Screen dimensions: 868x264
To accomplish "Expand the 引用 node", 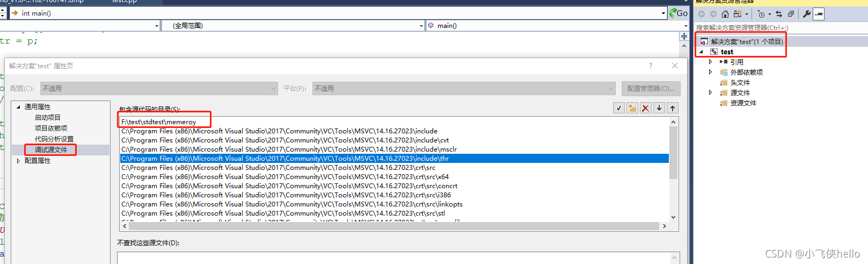I will [x=710, y=62].
